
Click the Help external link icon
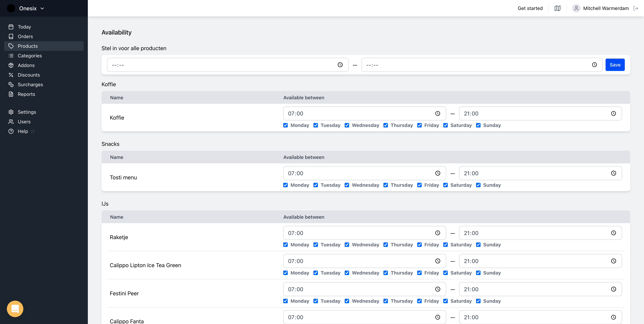[33, 131]
